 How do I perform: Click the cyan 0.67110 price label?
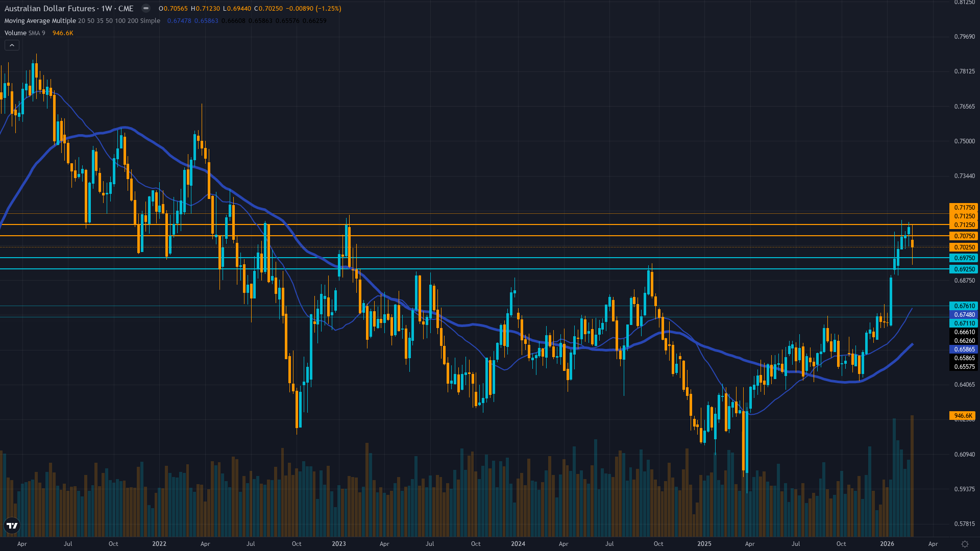click(x=963, y=323)
